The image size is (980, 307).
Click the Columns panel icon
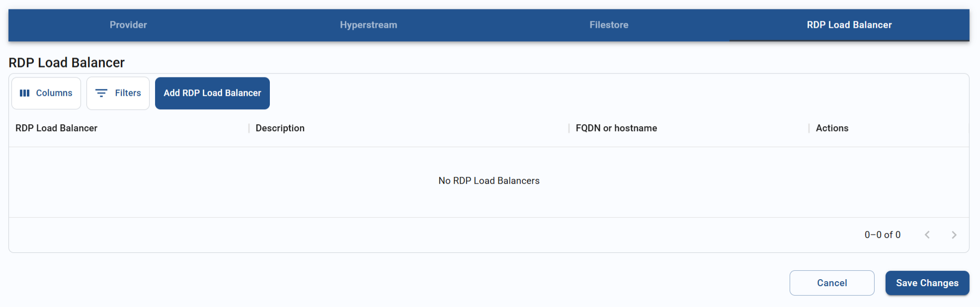pyautogui.click(x=25, y=93)
